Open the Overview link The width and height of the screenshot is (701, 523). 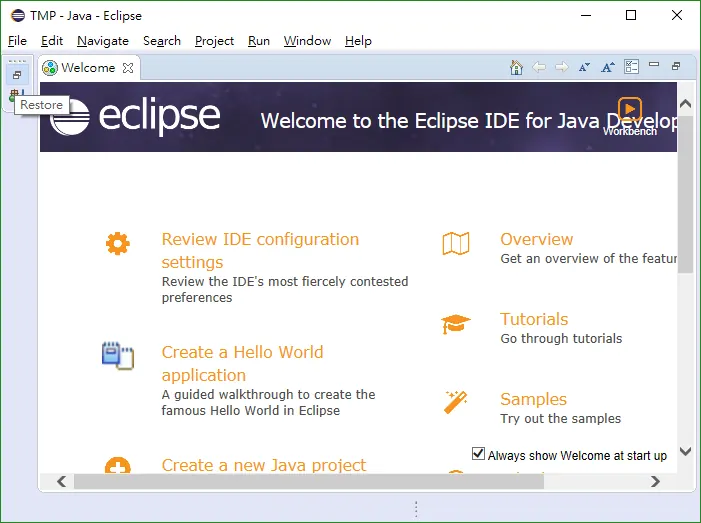point(536,239)
